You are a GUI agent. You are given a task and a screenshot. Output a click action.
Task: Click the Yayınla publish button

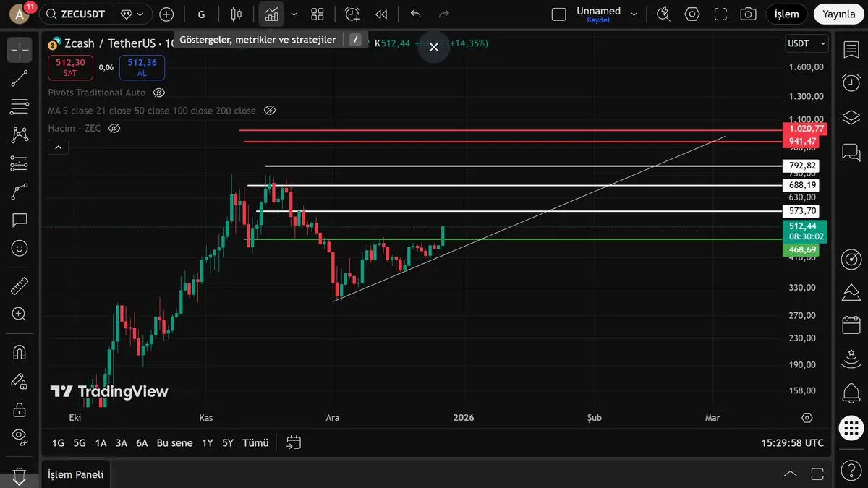tap(839, 14)
